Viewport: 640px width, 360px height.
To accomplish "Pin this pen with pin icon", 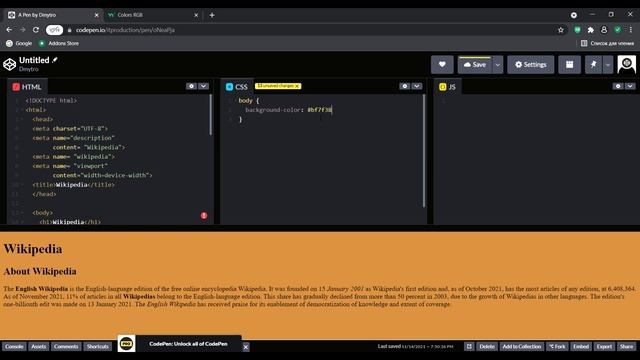I will (x=593, y=64).
